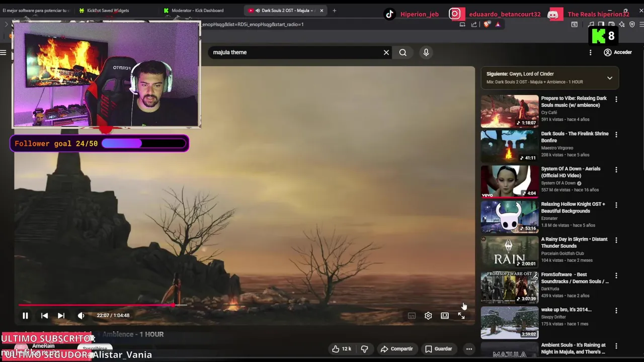Like the video with 12 k likes
The height and width of the screenshot is (362, 644).
pos(341,349)
